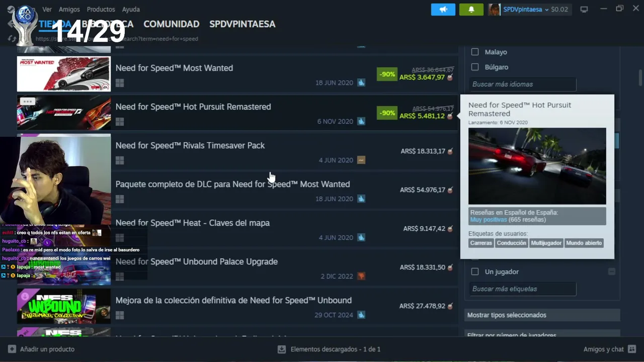Click the SPDVpintaesa profile avatar
The width and height of the screenshot is (644, 362).
point(494,10)
